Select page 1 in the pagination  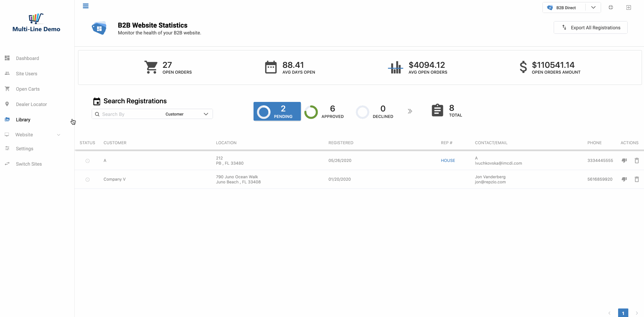pos(623,313)
